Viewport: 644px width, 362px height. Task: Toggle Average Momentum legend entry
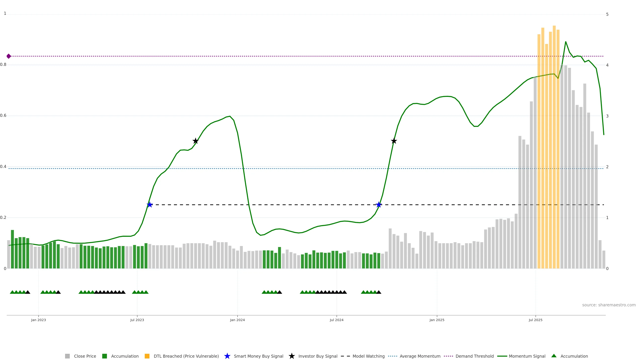pyautogui.click(x=420, y=356)
